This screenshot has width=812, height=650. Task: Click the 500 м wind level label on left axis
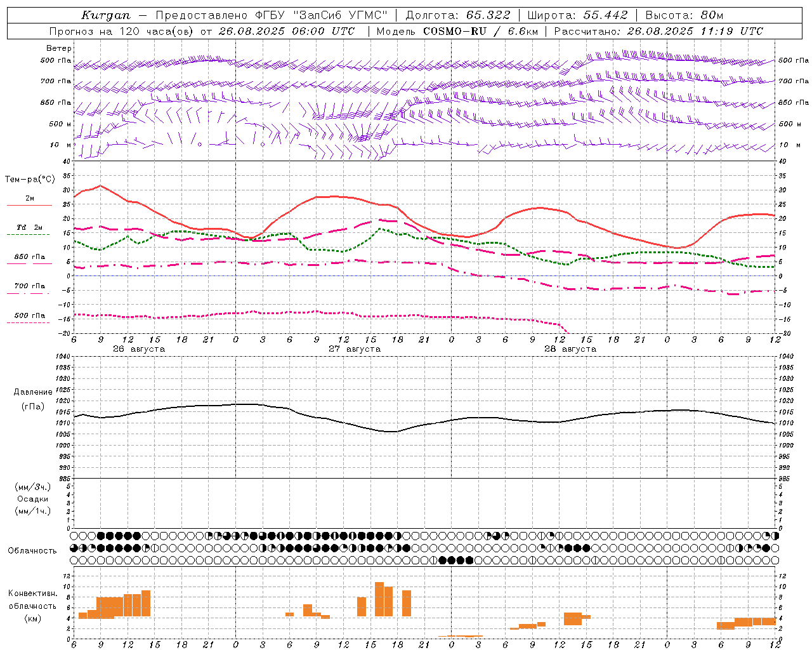[x=60, y=124]
